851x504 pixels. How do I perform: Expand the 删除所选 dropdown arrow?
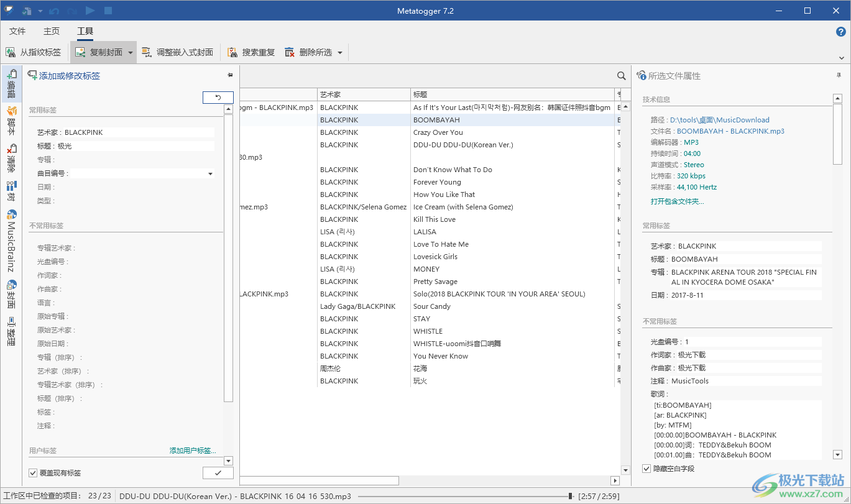340,53
